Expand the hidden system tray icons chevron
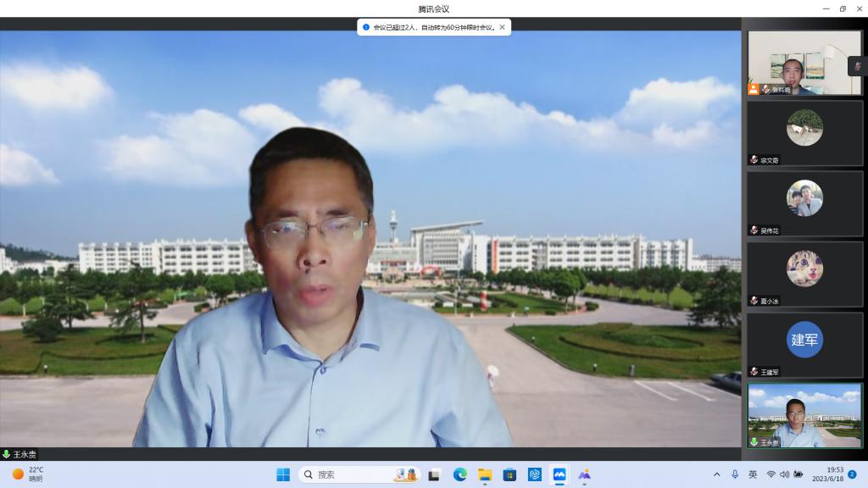 [x=716, y=474]
